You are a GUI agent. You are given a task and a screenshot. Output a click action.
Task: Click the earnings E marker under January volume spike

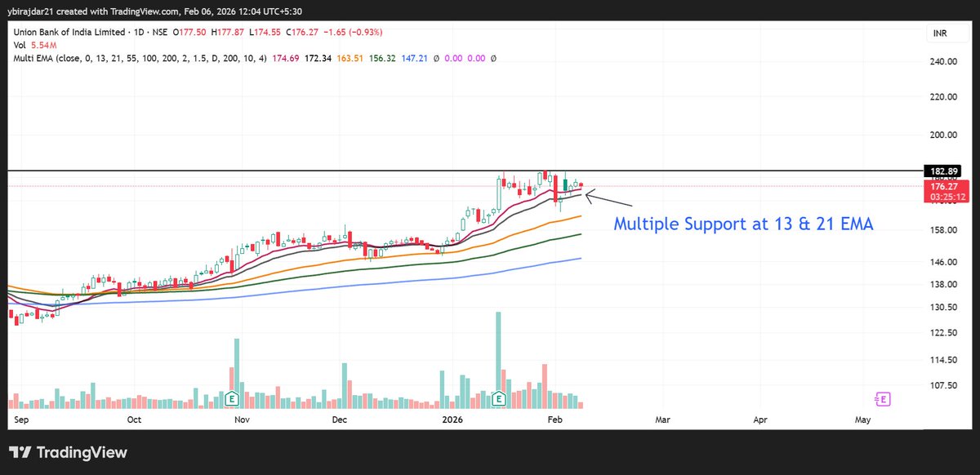498,399
